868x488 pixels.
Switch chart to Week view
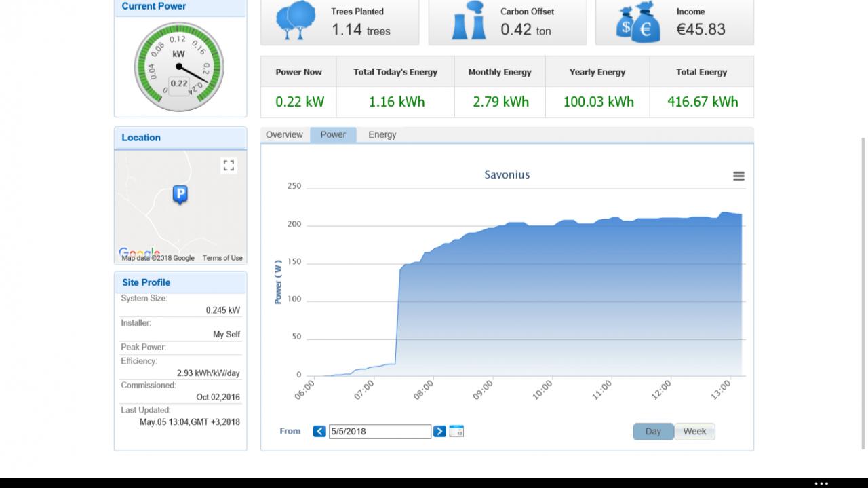[694, 431]
